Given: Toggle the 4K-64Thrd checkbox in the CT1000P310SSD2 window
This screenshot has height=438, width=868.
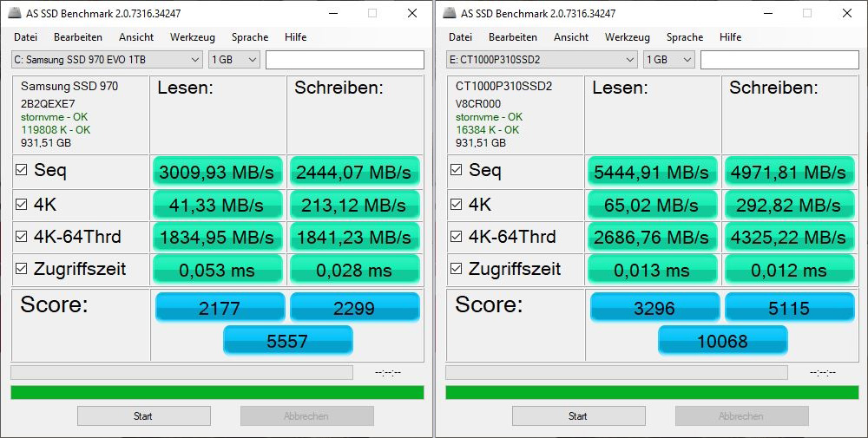Looking at the screenshot, I should click(457, 237).
